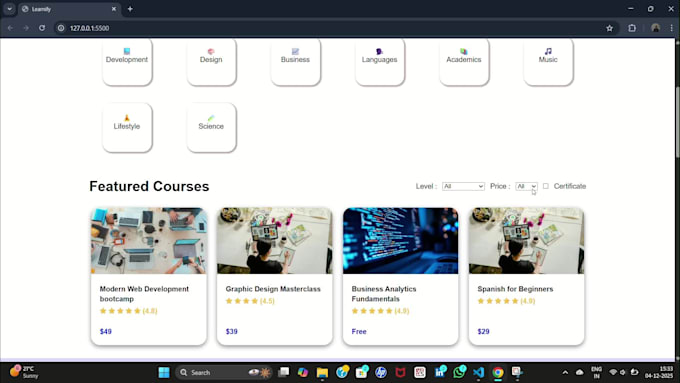
Task: Click the Chrome taskbar icon
Action: click(498, 373)
